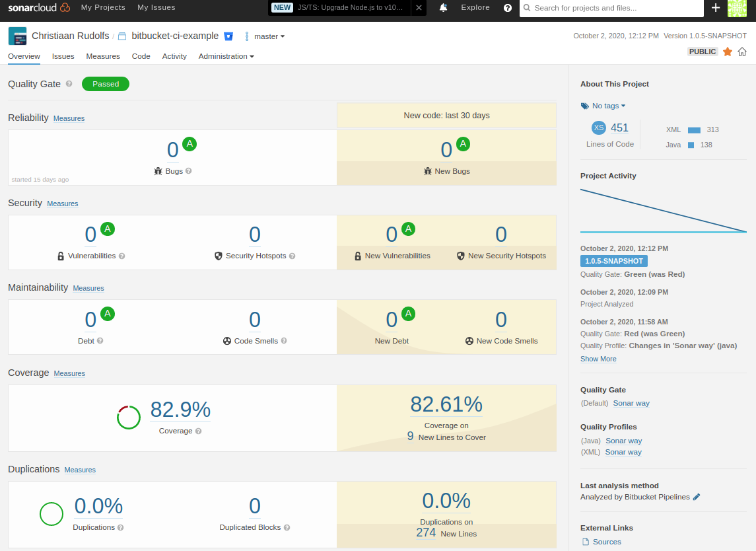This screenshot has width=756, height=551.
Task: Click Show More in Project Activity
Action: click(598, 359)
